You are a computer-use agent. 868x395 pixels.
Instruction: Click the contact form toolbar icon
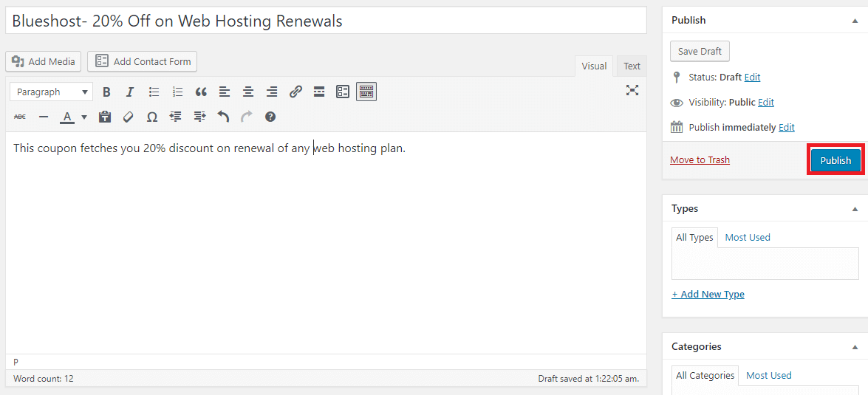pyautogui.click(x=343, y=92)
